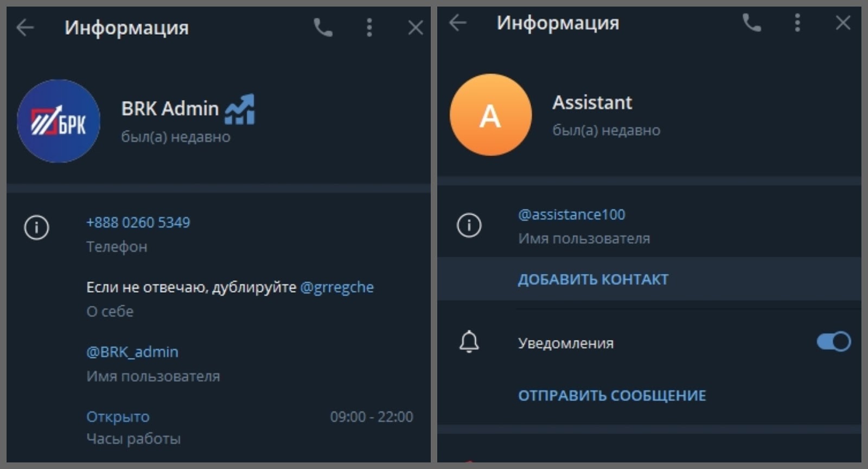Open Assistant orange avatar

coord(490,115)
